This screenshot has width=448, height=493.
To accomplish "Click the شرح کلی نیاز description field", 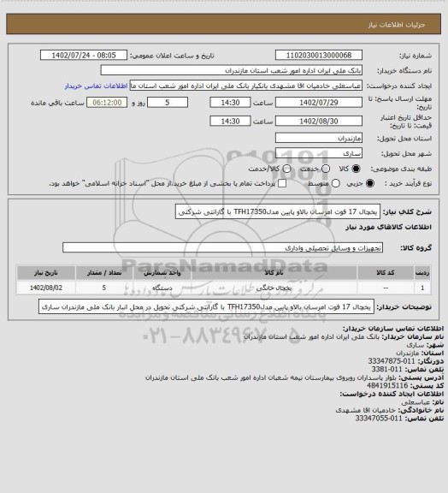I will click(278, 211).
